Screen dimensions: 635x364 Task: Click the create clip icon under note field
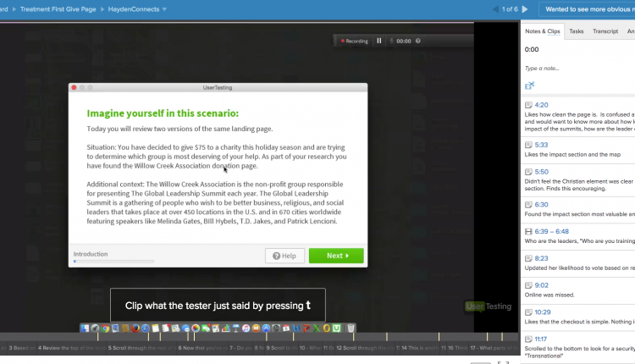(x=530, y=85)
